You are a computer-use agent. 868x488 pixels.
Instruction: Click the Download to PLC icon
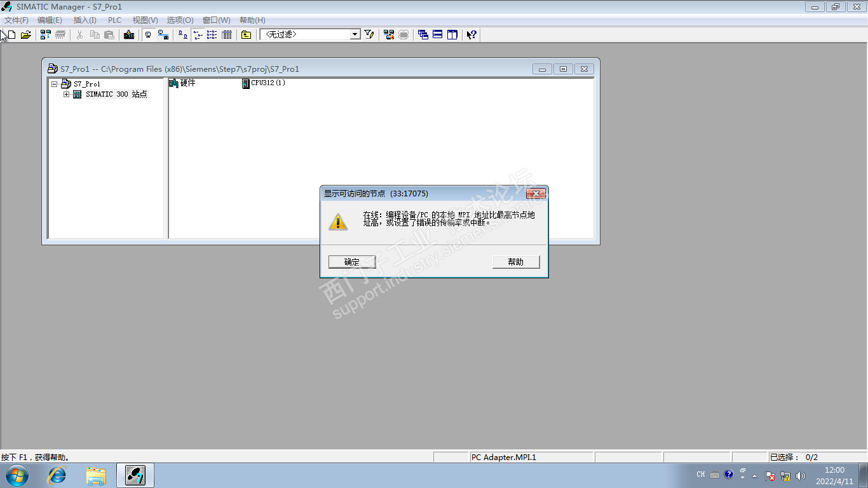click(x=129, y=34)
